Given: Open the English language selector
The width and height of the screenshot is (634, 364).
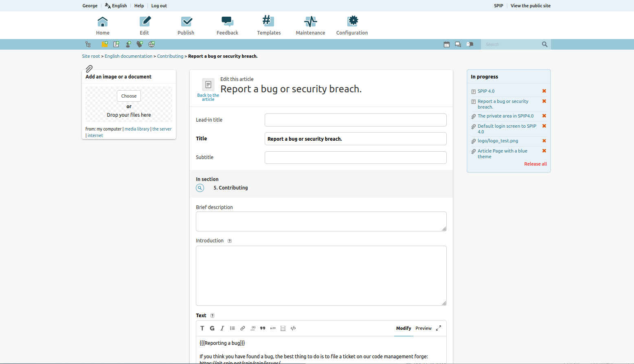Looking at the screenshot, I should [116, 6].
